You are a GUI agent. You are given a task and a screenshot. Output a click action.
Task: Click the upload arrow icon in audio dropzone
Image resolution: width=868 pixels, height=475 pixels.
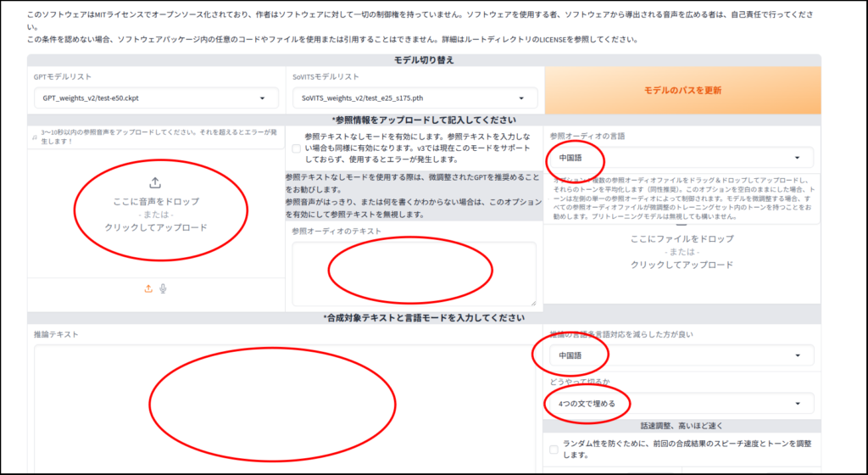155,182
